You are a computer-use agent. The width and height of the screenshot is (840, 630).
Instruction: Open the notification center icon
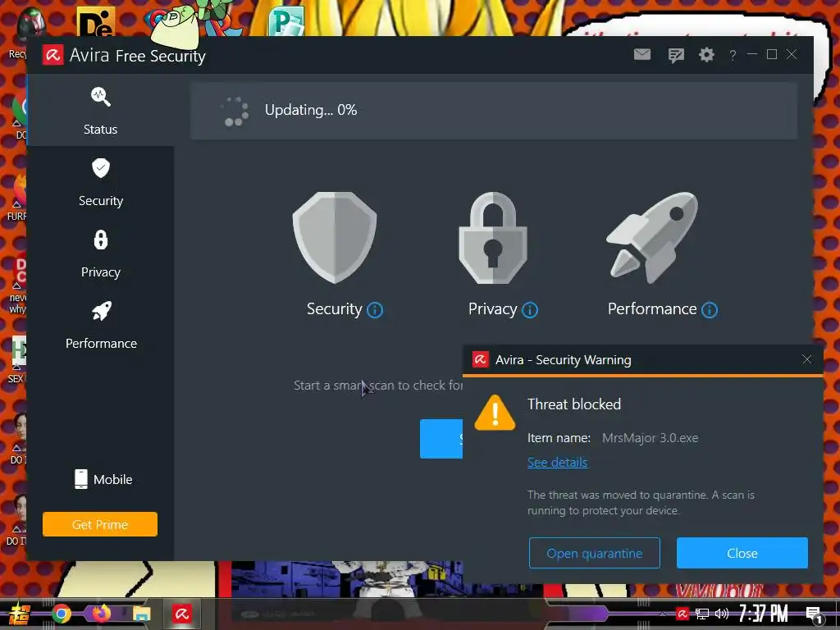tap(814, 614)
